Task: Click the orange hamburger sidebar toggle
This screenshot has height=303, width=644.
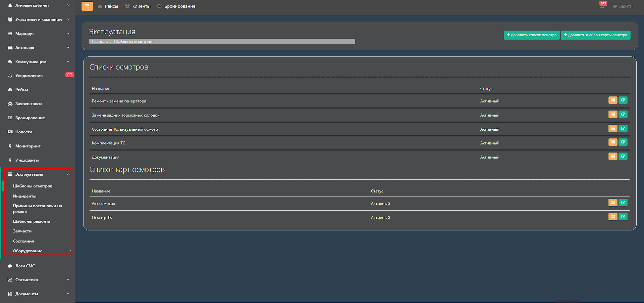Action: 87,6
